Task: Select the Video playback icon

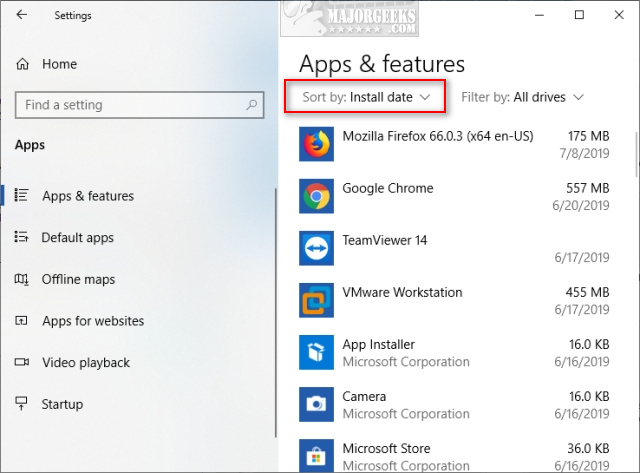Action: (22, 362)
